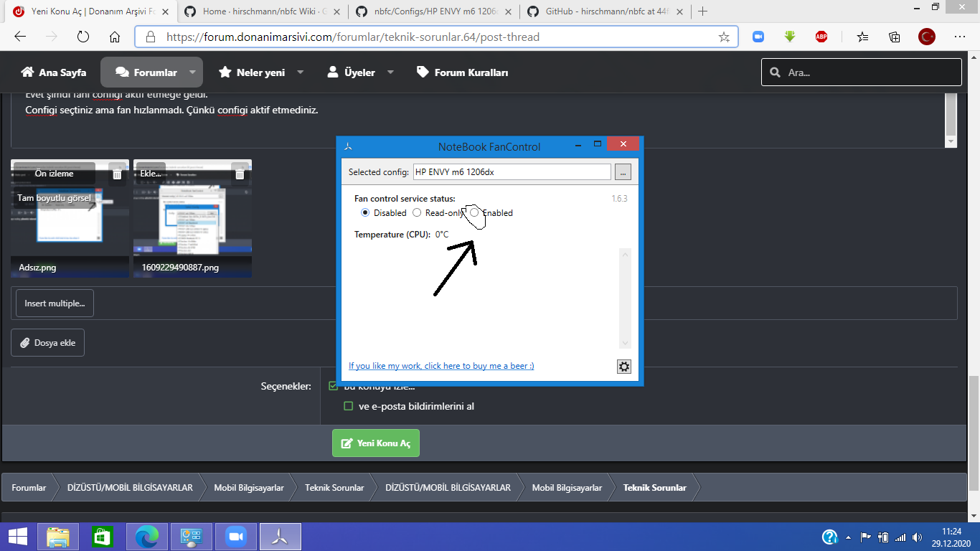Show hidden system tray icons
980x551 pixels.
pos(849,537)
